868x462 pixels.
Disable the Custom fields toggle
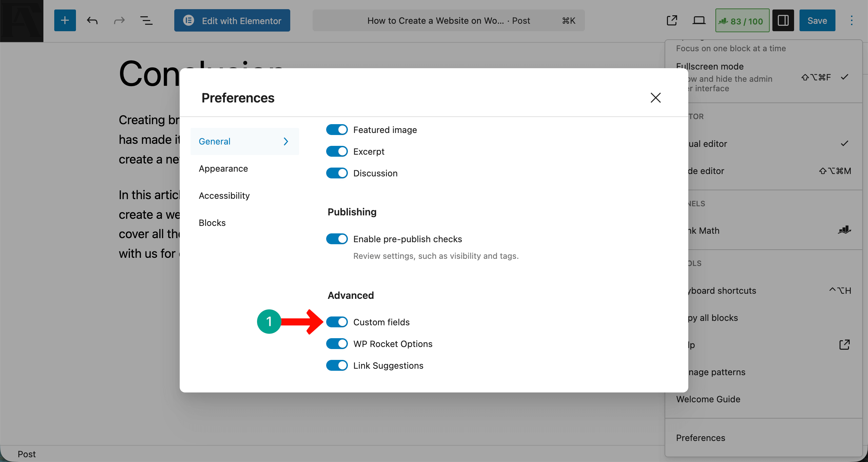click(337, 322)
